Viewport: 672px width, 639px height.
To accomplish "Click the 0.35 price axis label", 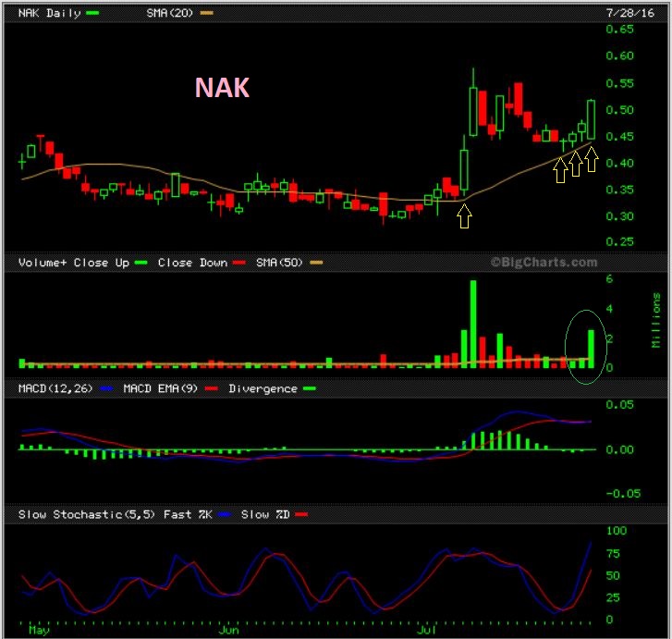I will (619, 190).
